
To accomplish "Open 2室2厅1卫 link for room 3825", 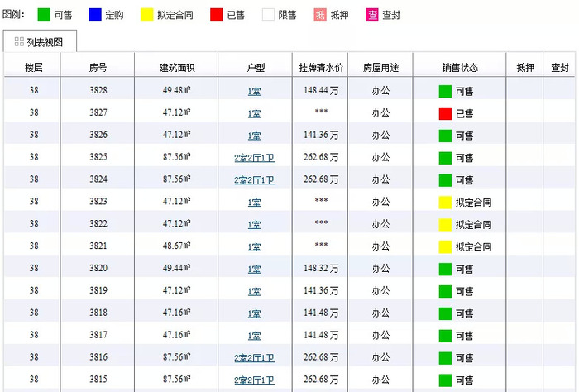I will tap(255, 158).
